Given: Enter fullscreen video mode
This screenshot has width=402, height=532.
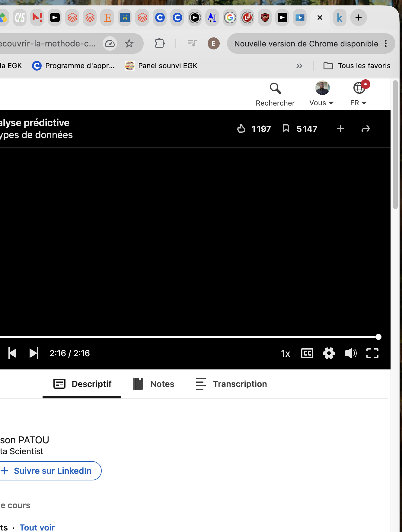Looking at the screenshot, I should pos(372,353).
